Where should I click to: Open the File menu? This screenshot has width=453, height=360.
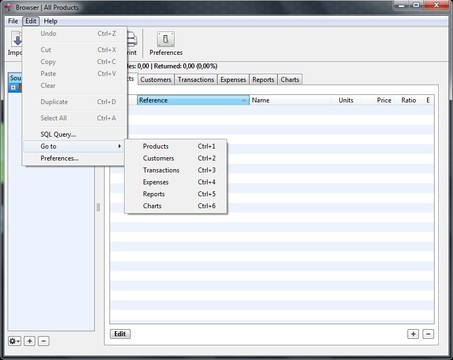pyautogui.click(x=13, y=21)
